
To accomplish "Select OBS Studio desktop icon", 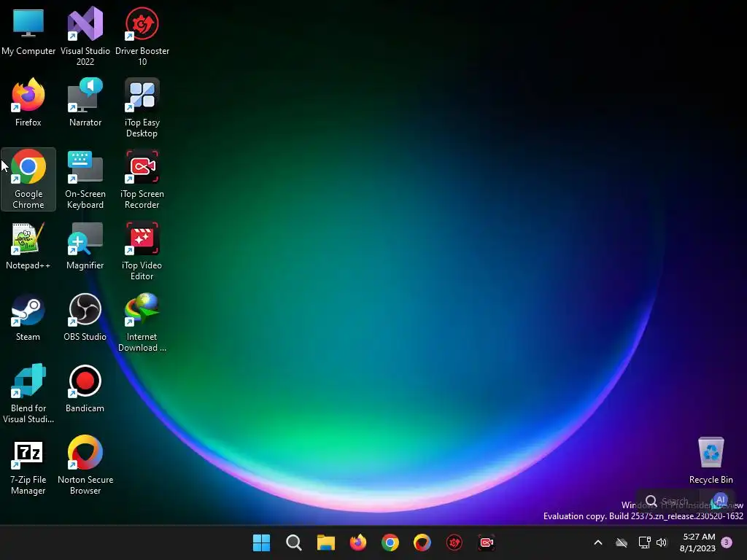I will click(85, 317).
